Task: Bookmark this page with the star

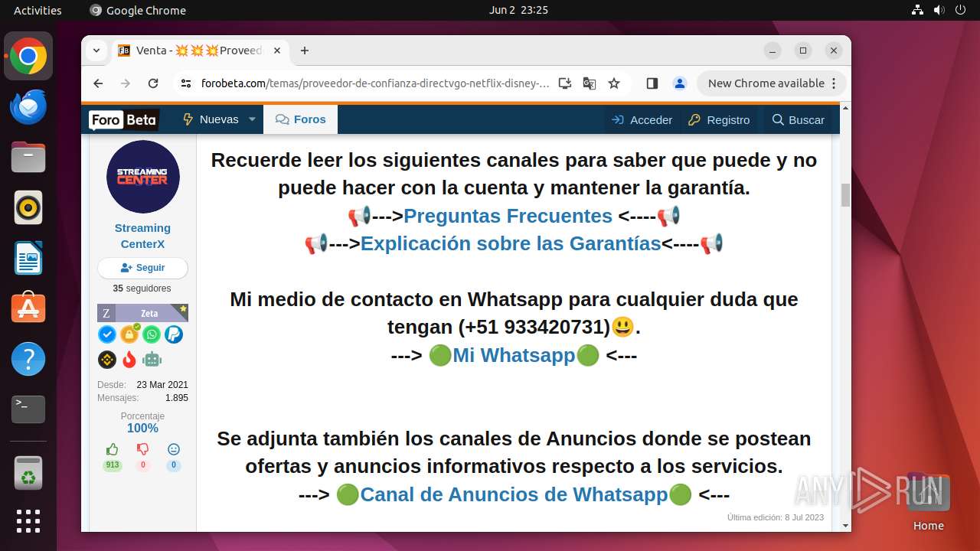Action: tap(614, 83)
